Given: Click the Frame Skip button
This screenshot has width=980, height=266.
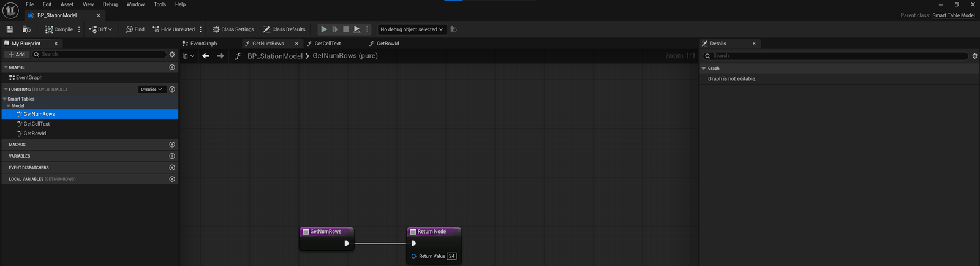Looking at the screenshot, I should click(335, 29).
